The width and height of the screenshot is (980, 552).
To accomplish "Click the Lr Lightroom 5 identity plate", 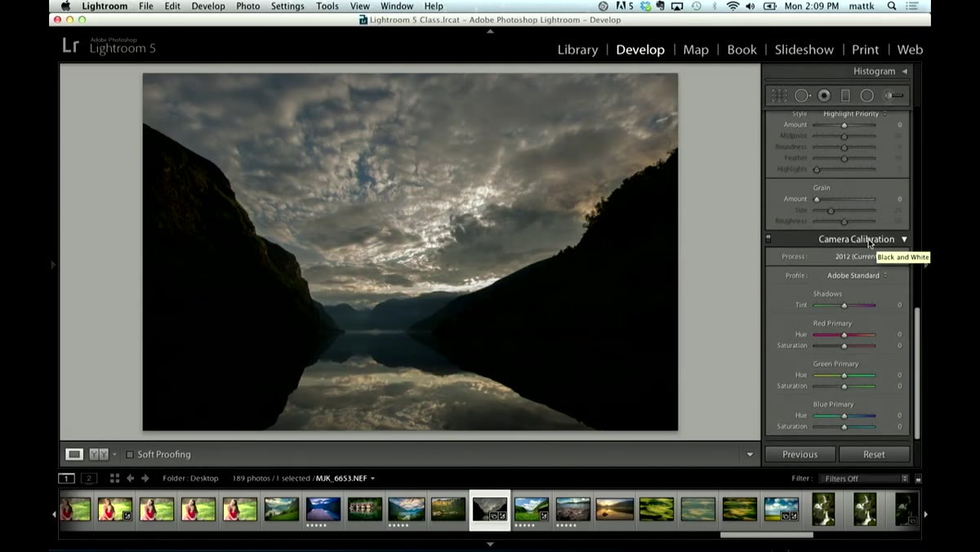I will point(109,45).
